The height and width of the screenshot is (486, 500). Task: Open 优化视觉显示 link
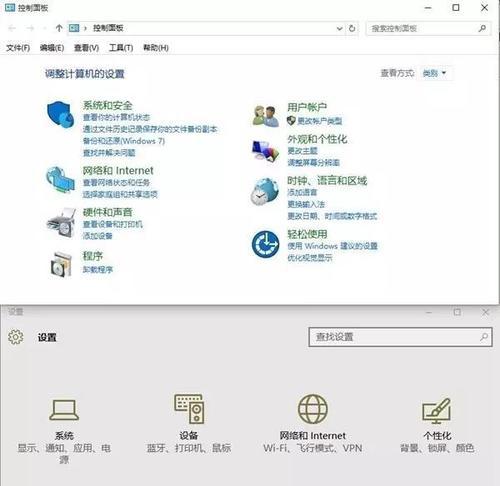pyautogui.click(x=310, y=258)
